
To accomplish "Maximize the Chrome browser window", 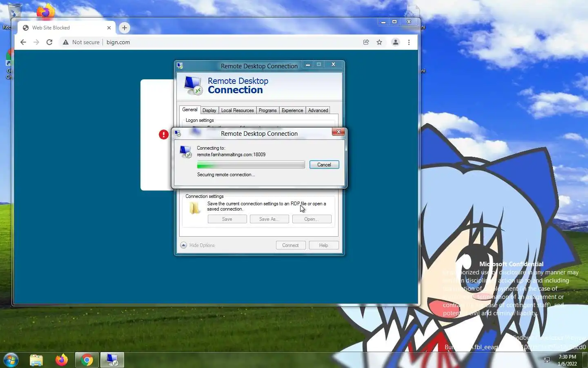I will [x=394, y=22].
